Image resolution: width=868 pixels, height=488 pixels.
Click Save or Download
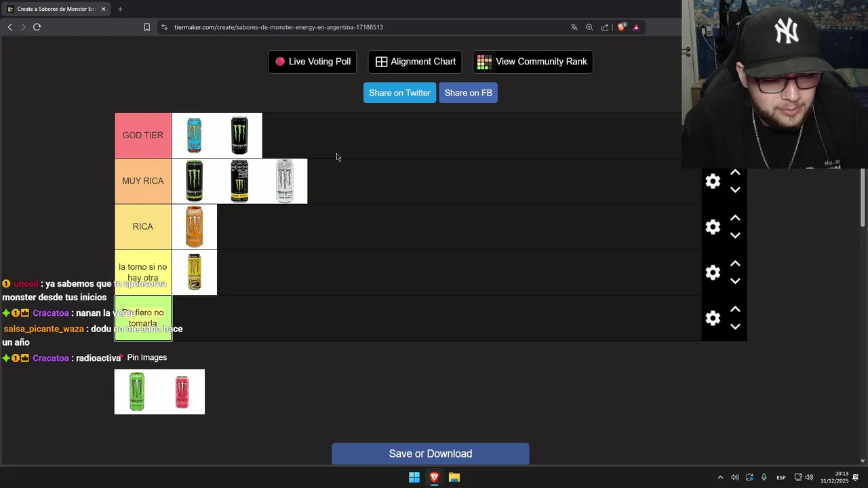tap(431, 453)
